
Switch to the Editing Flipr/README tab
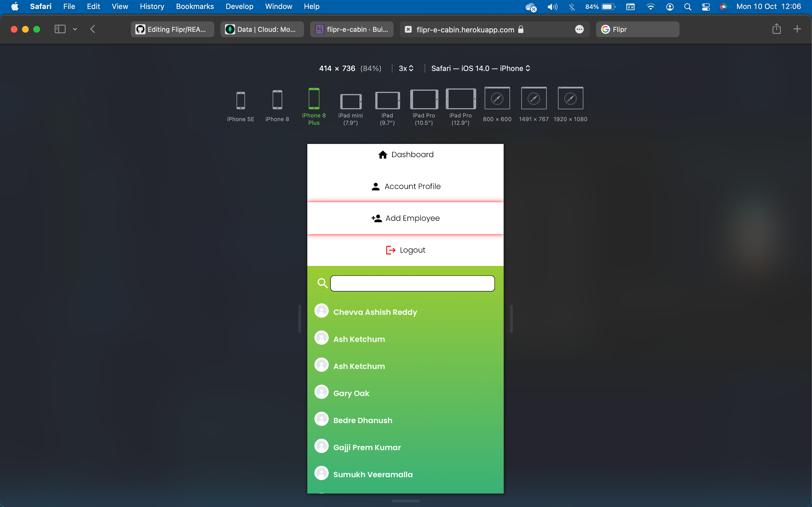click(x=173, y=30)
